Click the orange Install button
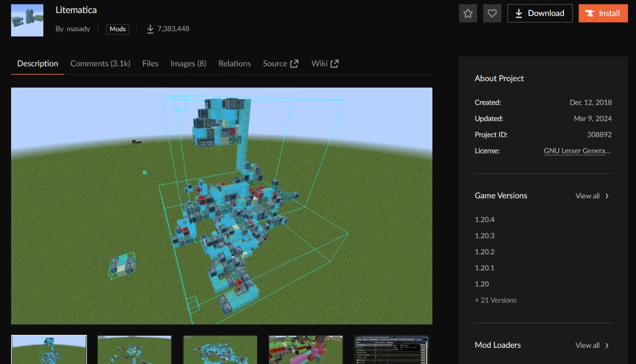 click(x=603, y=13)
